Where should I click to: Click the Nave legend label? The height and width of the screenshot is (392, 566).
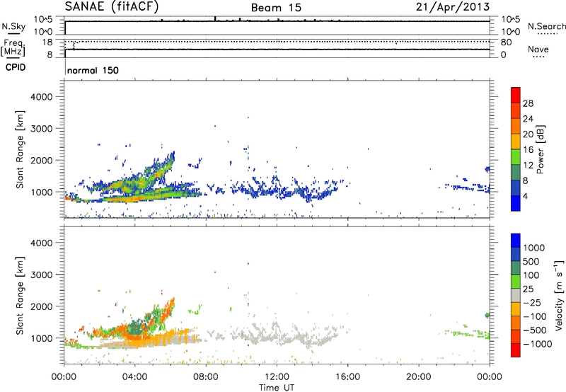click(x=538, y=49)
